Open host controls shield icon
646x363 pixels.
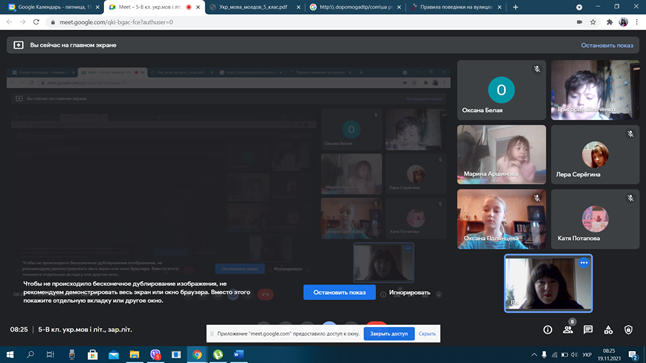[x=628, y=330]
